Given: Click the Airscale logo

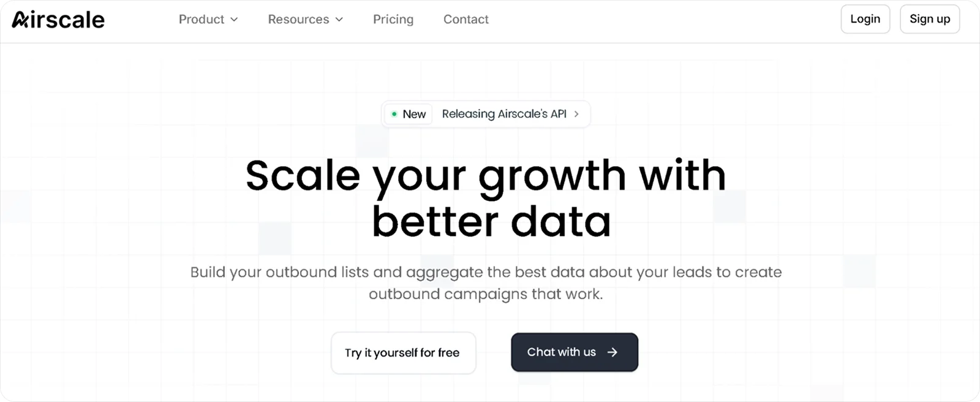Looking at the screenshot, I should point(58,19).
